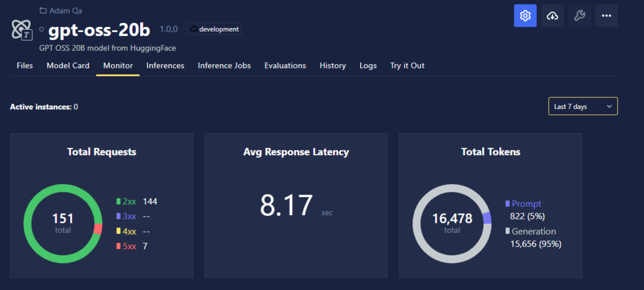Click the gpt-oss-20b model logo icon
The image size is (644, 290).
click(x=22, y=30)
